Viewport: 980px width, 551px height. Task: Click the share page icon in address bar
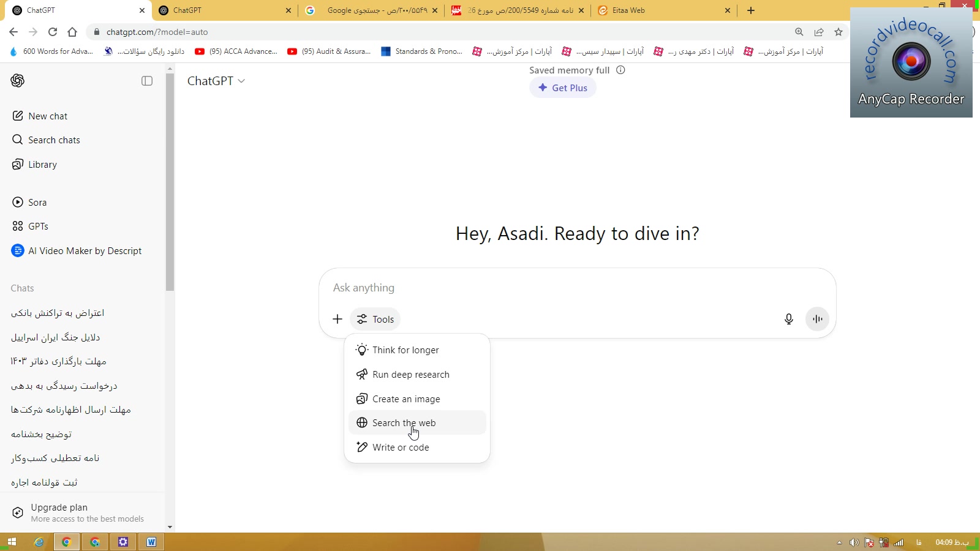coord(819,32)
